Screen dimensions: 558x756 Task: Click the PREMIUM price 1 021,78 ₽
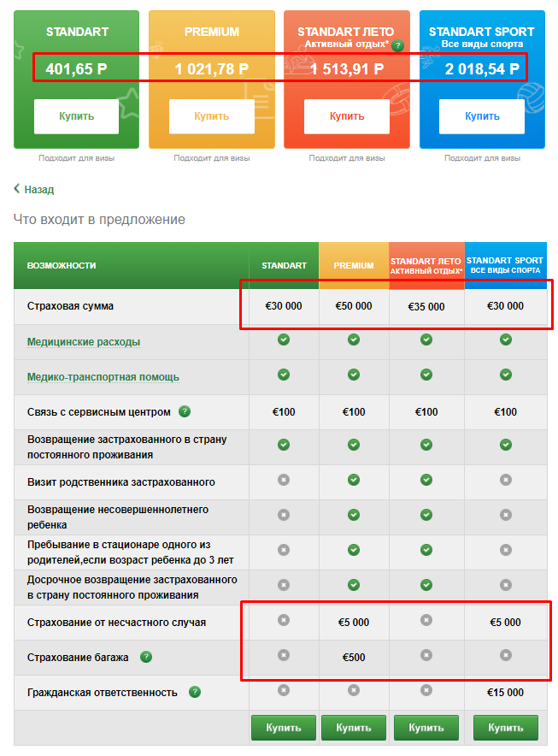tap(212, 69)
